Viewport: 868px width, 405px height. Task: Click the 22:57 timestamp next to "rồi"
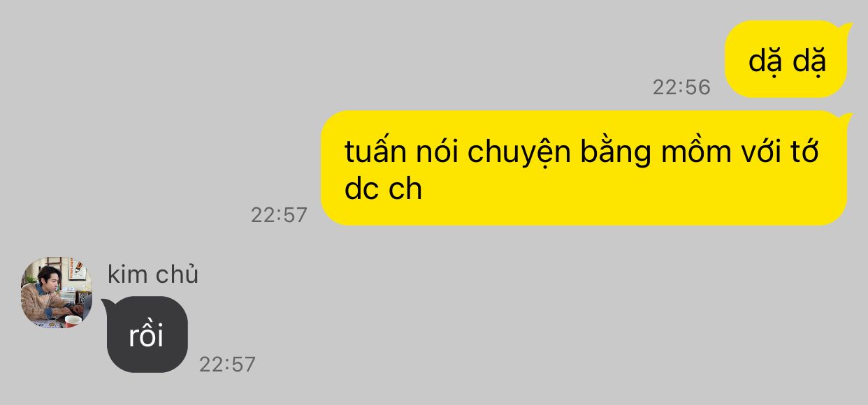pos(227,364)
